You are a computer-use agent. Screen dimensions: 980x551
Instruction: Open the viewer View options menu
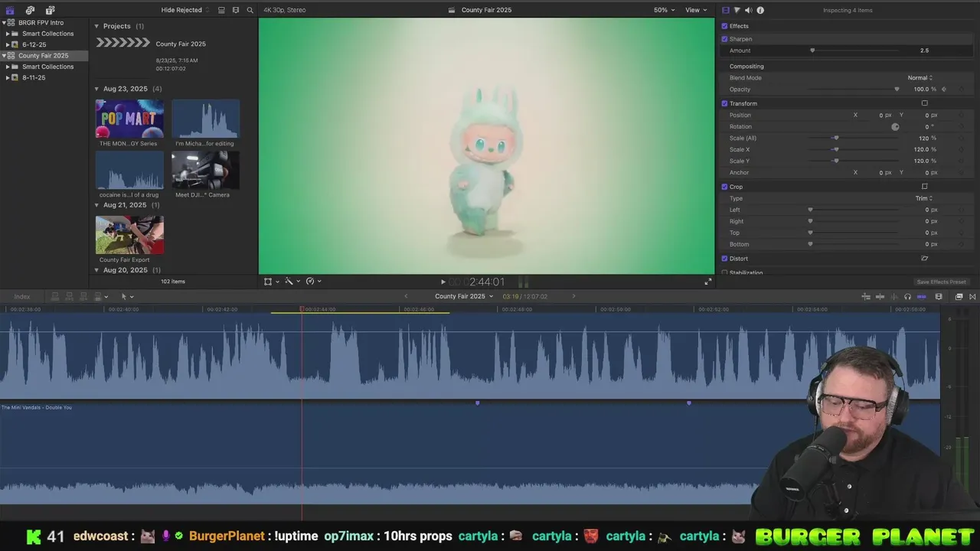tap(695, 10)
